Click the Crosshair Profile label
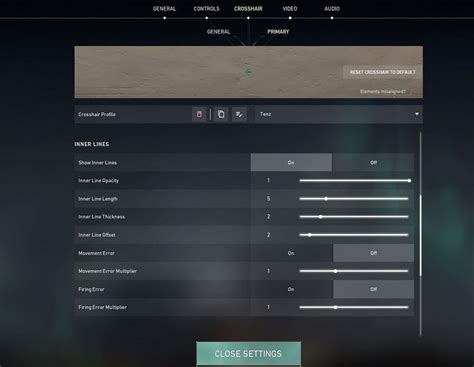 [97, 114]
